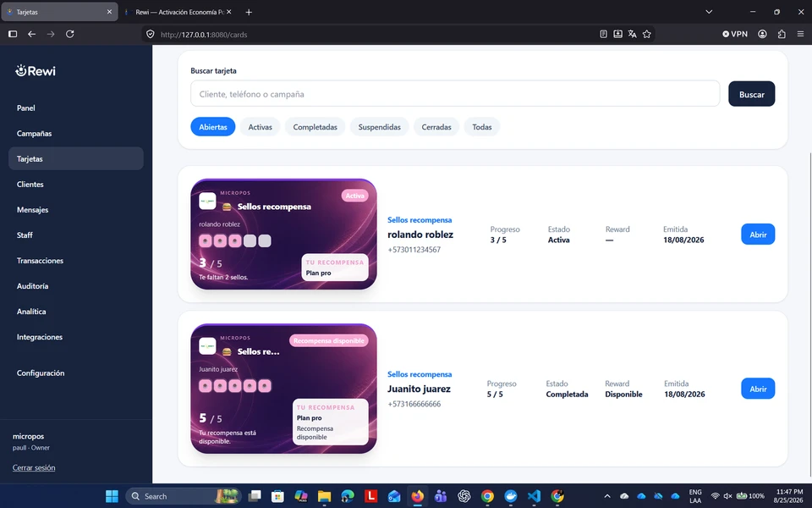The height and width of the screenshot is (508, 812).
Task: Click the Buscar button
Action: [x=751, y=94]
